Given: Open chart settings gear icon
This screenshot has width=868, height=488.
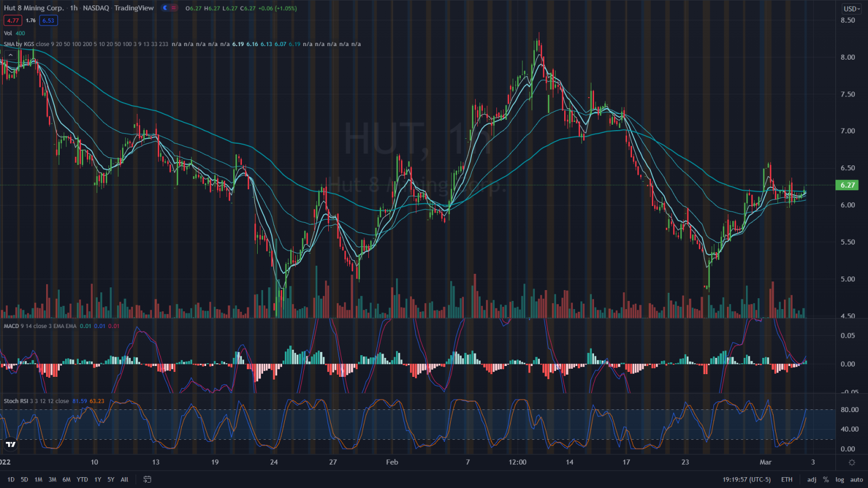Looking at the screenshot, I should (852, 463).
